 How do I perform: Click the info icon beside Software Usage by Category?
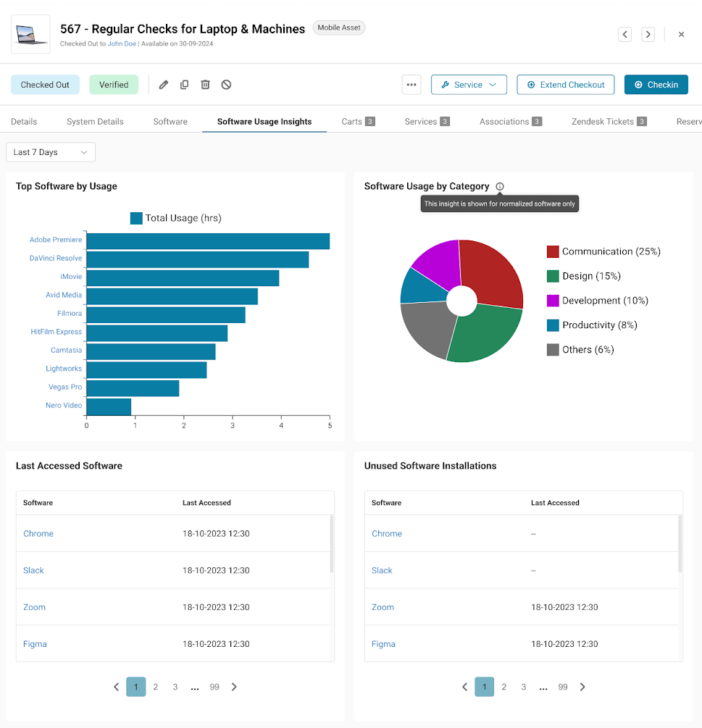point(500,186)
